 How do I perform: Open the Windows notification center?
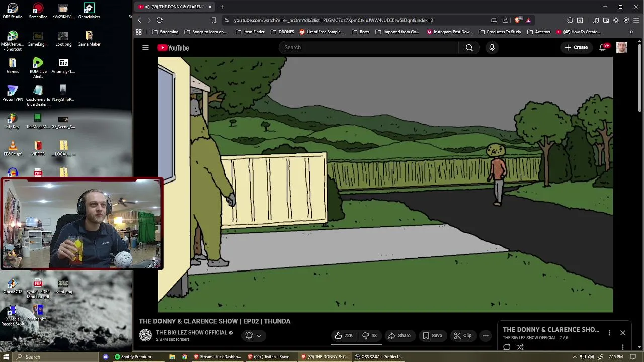[x=633, y=357]
